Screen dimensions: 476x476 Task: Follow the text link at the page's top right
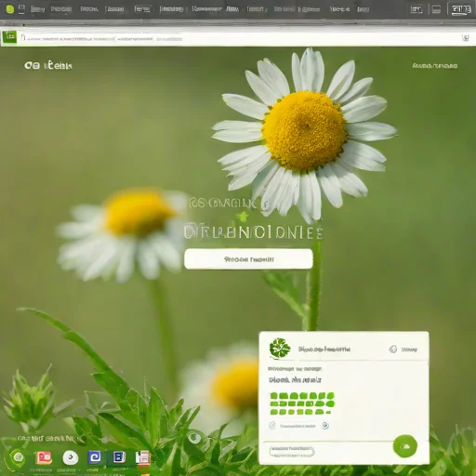pos(435,66)
